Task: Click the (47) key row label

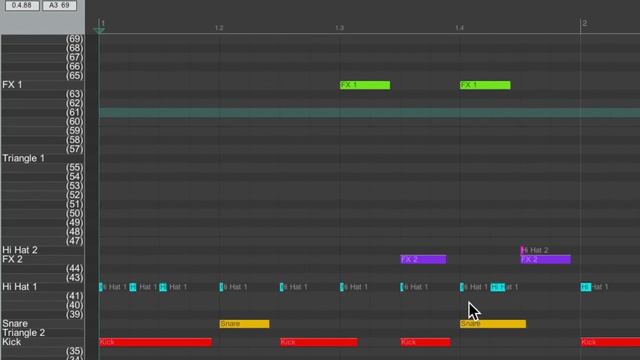Action: 75,241
